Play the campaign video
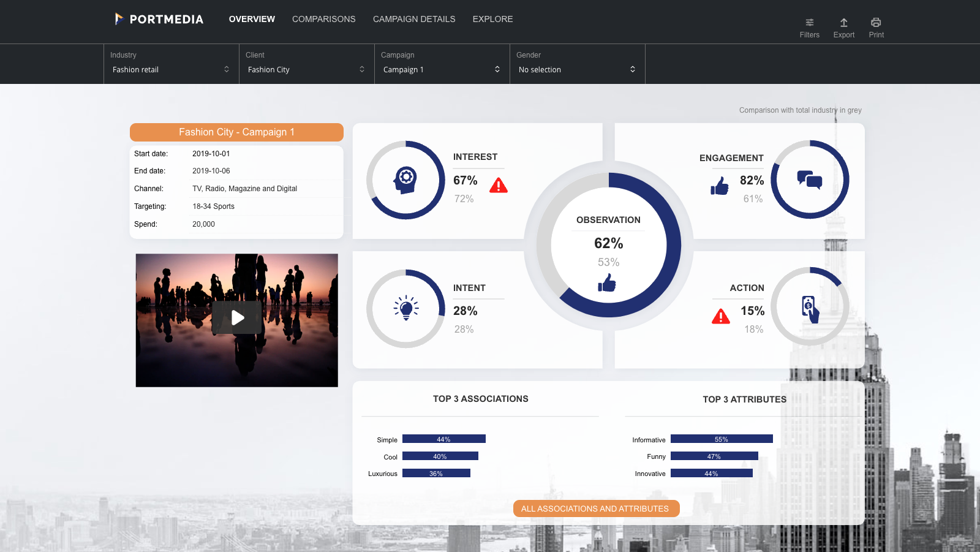The width and height of the screenshot is (980, 552). tap(238, 317)
